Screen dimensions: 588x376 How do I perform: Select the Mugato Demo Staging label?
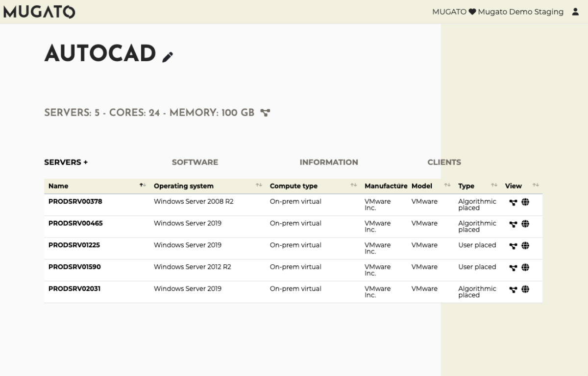pos(520,12)
